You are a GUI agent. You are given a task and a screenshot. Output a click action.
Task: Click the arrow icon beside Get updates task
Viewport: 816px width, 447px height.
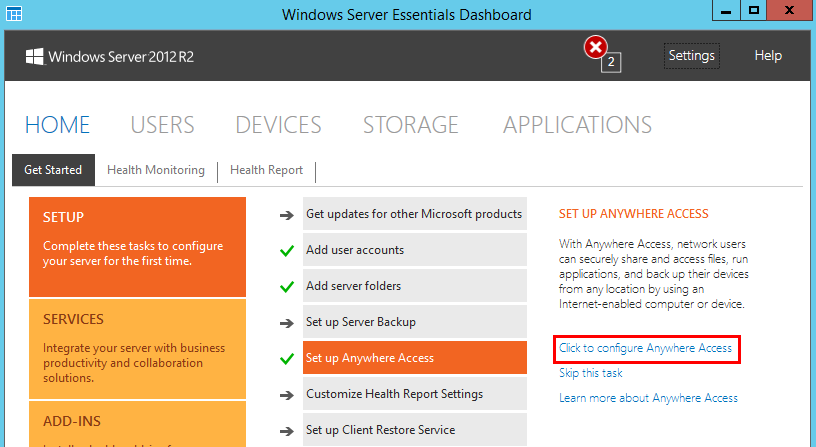click(x=287, y=215)
